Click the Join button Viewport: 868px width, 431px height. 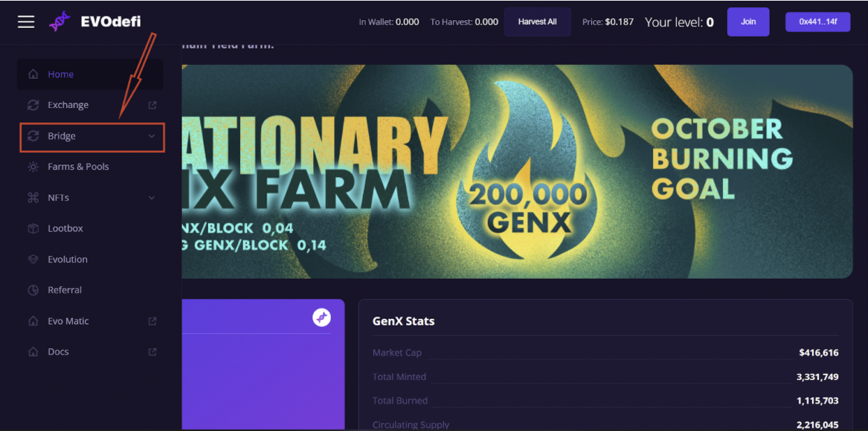pos(748,22)
